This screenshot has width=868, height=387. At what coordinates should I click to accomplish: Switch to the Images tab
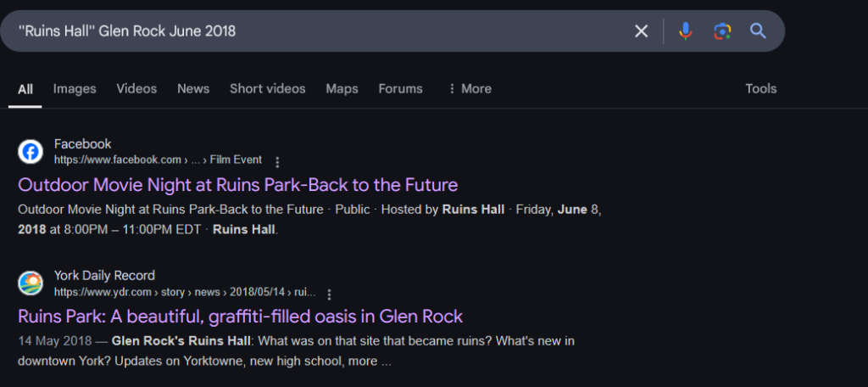click(75, 89)
